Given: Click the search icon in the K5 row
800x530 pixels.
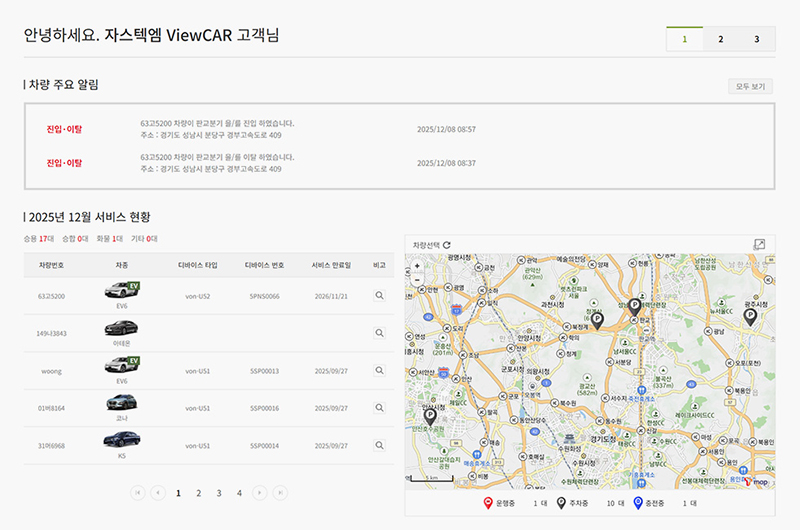Looking at the screenshot, I should click(379, 445).
